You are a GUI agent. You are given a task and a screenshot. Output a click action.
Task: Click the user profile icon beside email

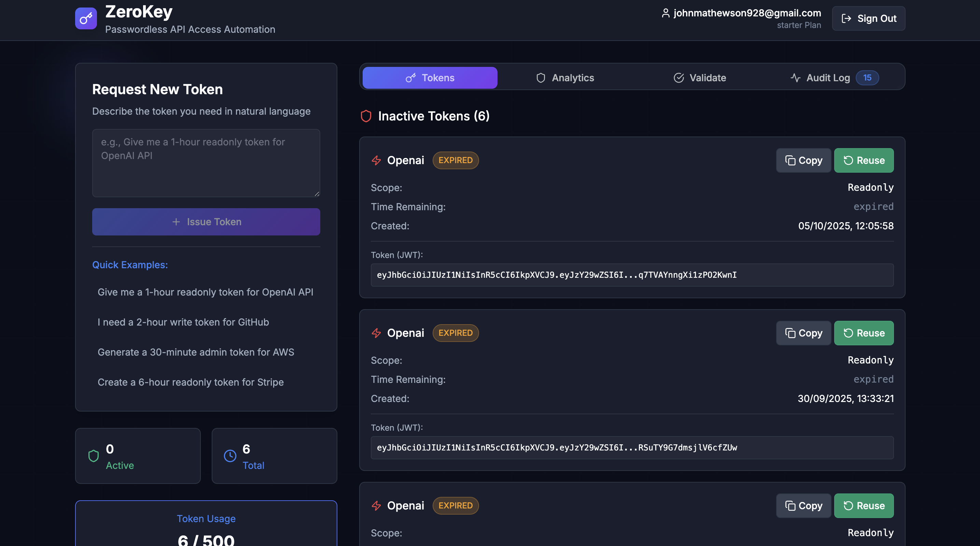(665, 13)
